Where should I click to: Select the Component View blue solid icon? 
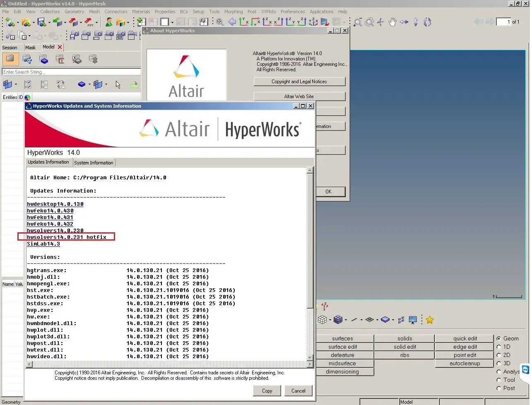tap(43, 59)
